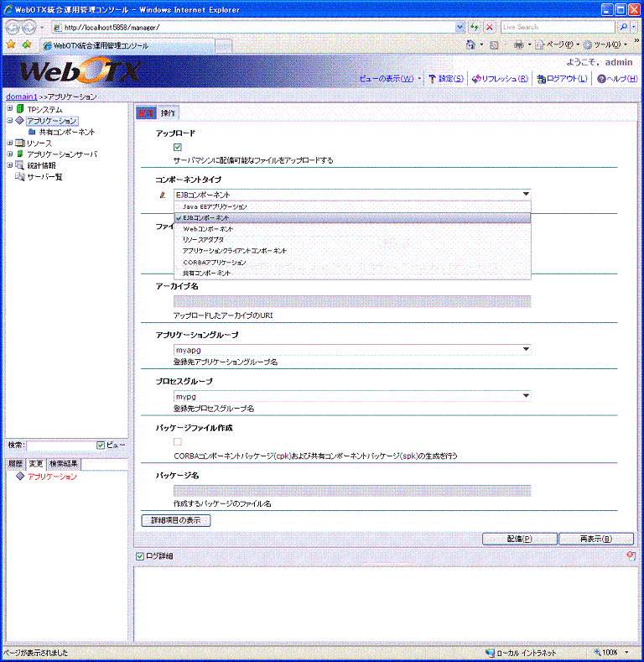This screenshot has width=644, height=662.
Task: Uncheck the アップロード checkbox
Action: [x=177, y=148]
